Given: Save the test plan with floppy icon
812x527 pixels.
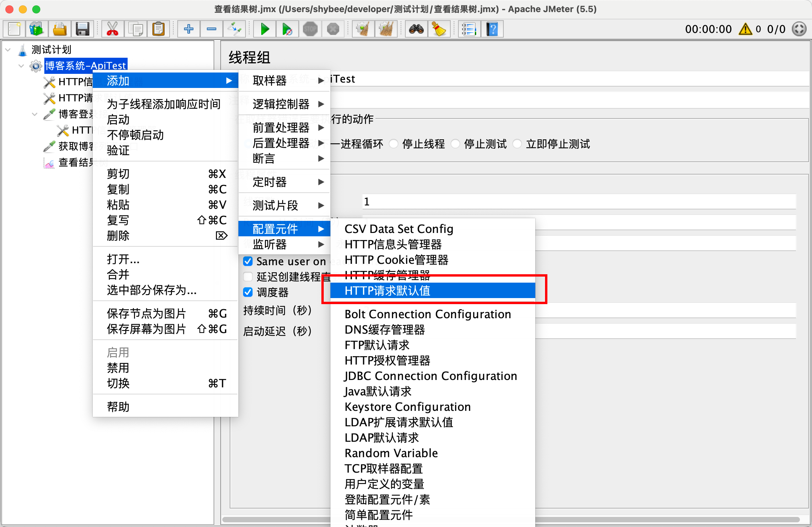Looking at the screenshot, I should 82,29.
